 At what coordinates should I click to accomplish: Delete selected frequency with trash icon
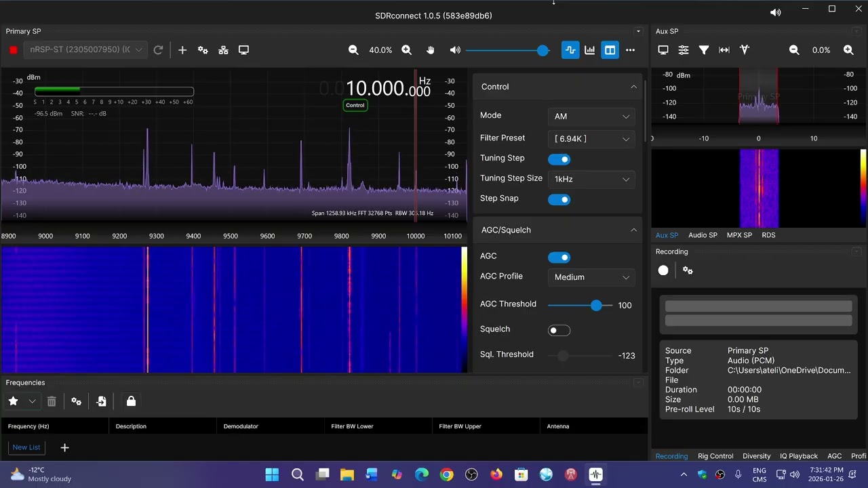click(x=52, y=401)
